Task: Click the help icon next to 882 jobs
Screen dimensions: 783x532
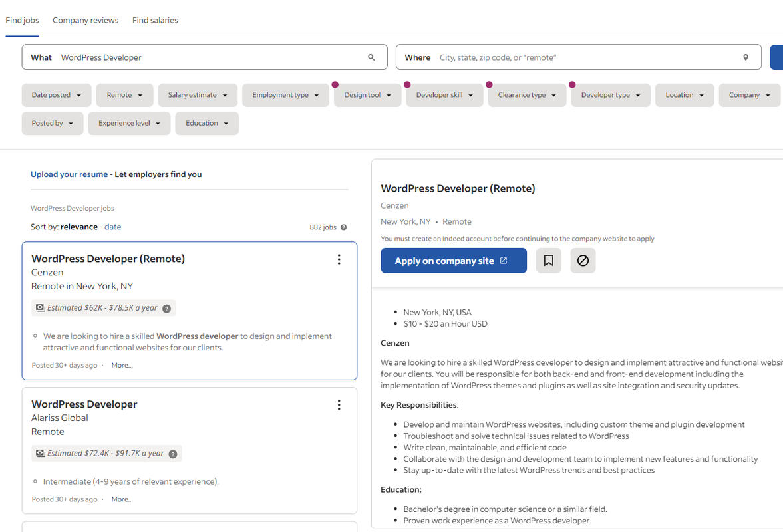Action: pos(343,227)
